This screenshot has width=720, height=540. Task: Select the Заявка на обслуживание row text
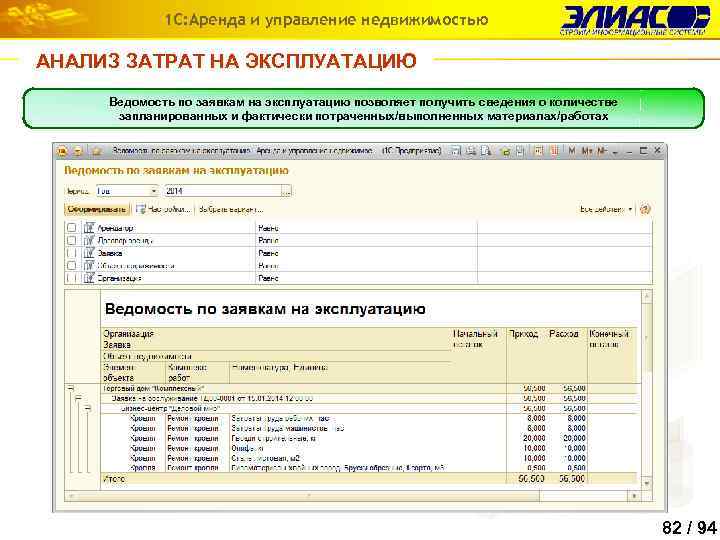pos(212,399)
